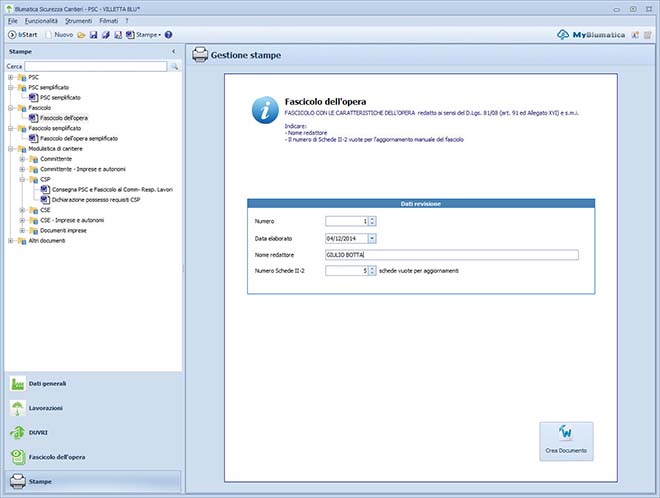This screenshot has height=498, width=660.
Task: Create a new file with Nuovo
Action: point(58,34)
